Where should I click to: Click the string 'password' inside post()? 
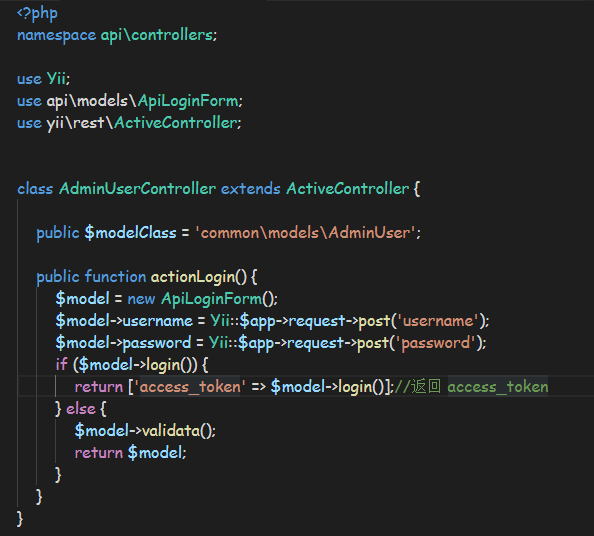[x=436, y=343]
